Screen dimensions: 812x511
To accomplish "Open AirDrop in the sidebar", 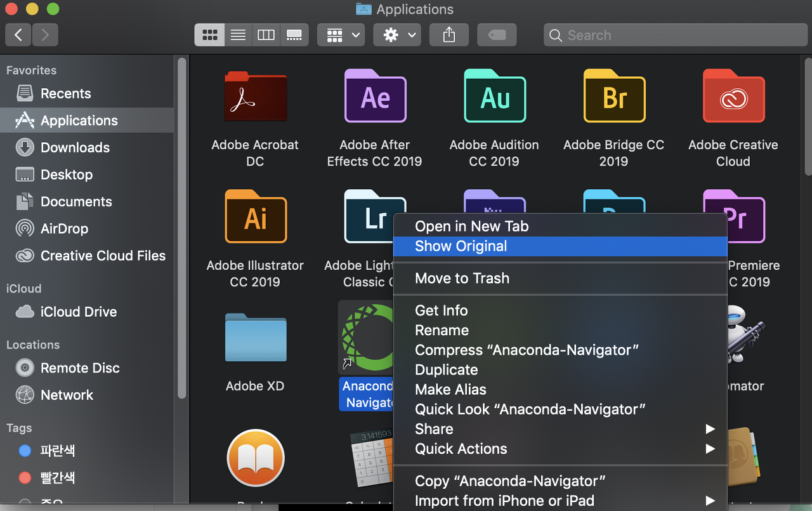I will click(87, 229).
